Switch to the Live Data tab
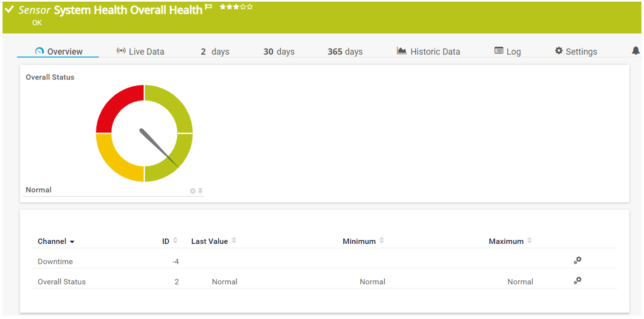The width and height of the screenshot is (644, 319). pyautogui.click(x=140, y=51)
